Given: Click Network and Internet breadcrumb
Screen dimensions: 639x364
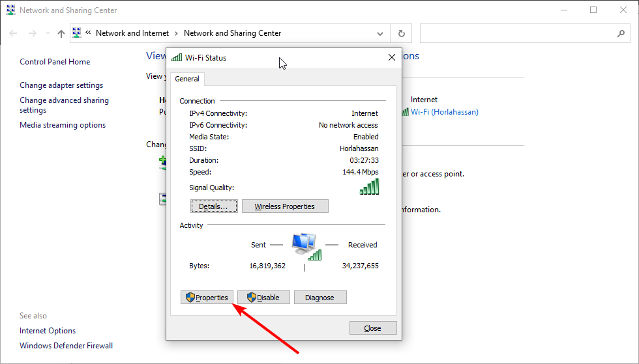Looking at the screenshot, I should tap(132, 33).
